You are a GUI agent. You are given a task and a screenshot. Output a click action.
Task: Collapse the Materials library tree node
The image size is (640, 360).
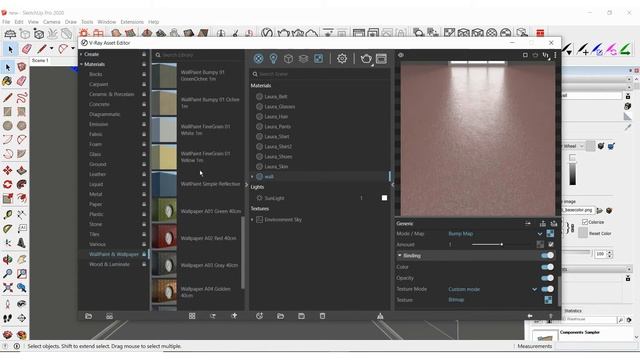[x=81, y=64]
